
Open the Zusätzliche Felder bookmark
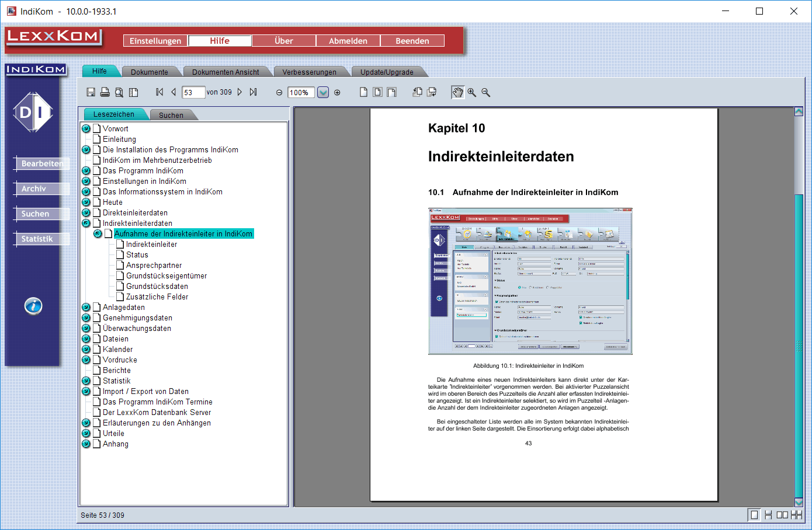pos(157,297)
